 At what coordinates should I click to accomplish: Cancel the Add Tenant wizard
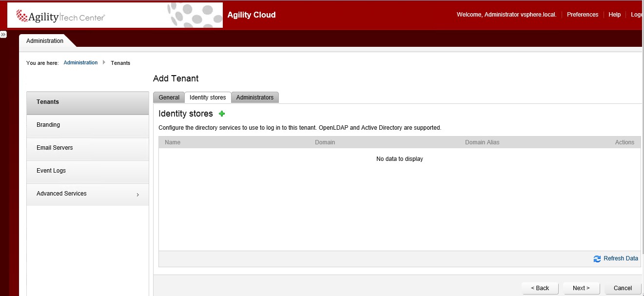click(x=623, y=288)
